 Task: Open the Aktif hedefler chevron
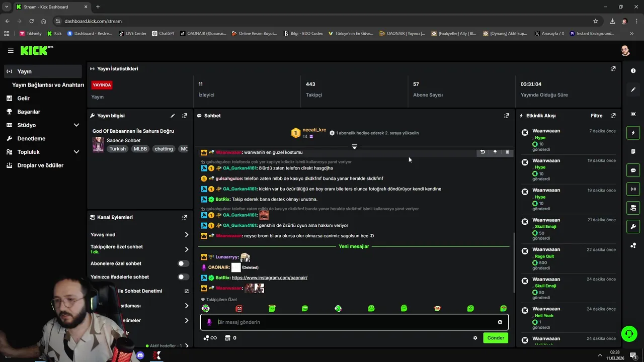[x=187, y=346]
